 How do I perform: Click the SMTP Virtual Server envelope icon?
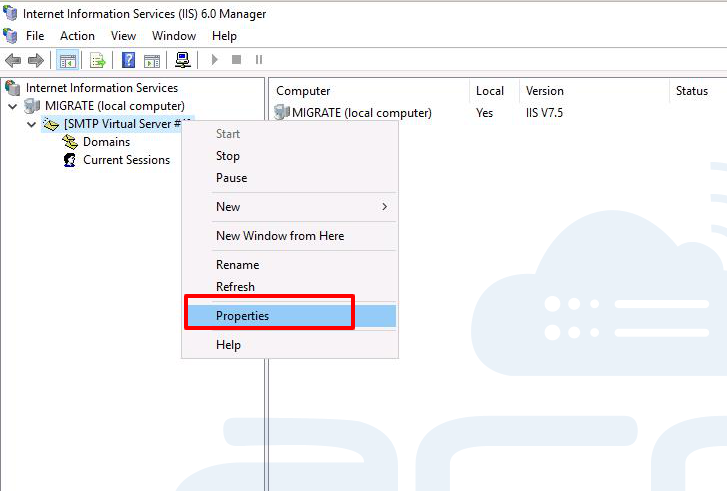[51, 124]
